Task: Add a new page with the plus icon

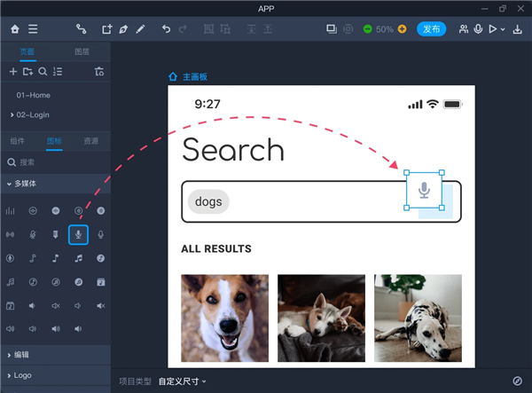Action: tap(13, 72)
